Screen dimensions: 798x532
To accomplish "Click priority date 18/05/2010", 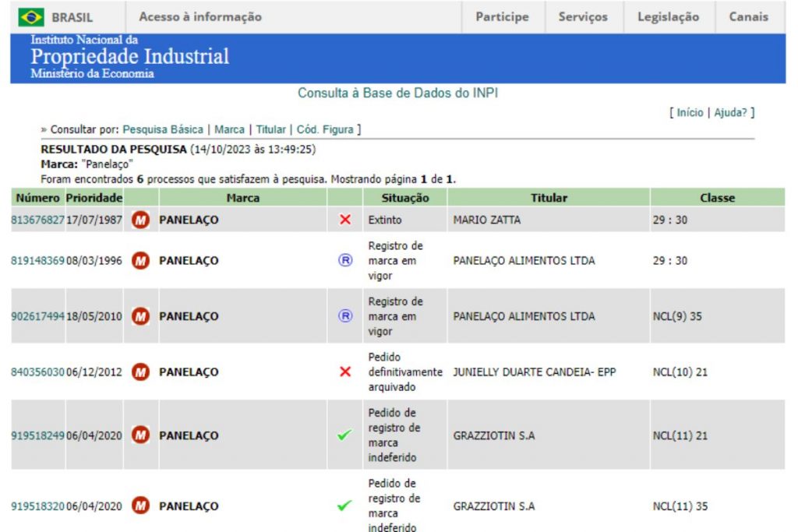I will pos(94,316).
